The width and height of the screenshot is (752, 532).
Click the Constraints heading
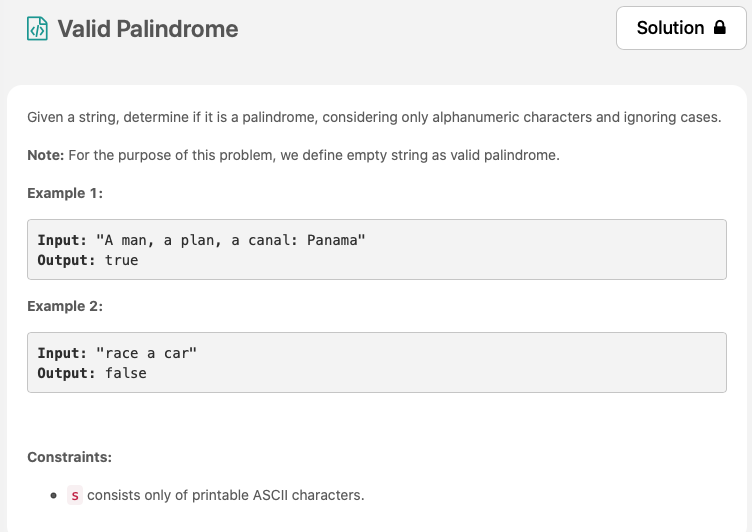[x=70, y=457]
